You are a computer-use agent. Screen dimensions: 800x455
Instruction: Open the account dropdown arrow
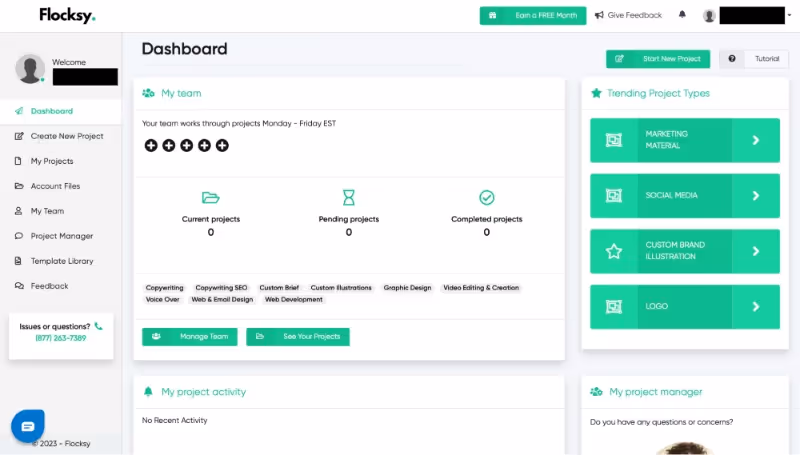click(789, 15)
